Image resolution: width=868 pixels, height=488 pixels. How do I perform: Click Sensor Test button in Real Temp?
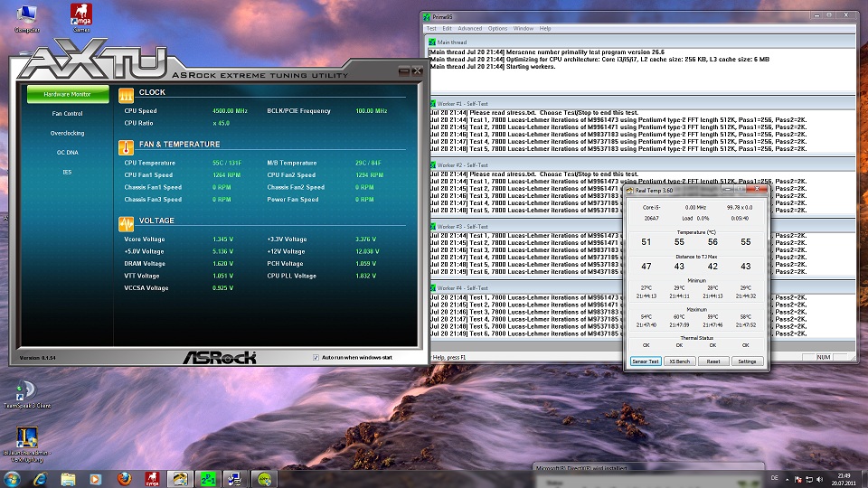(x=646, y=361)
